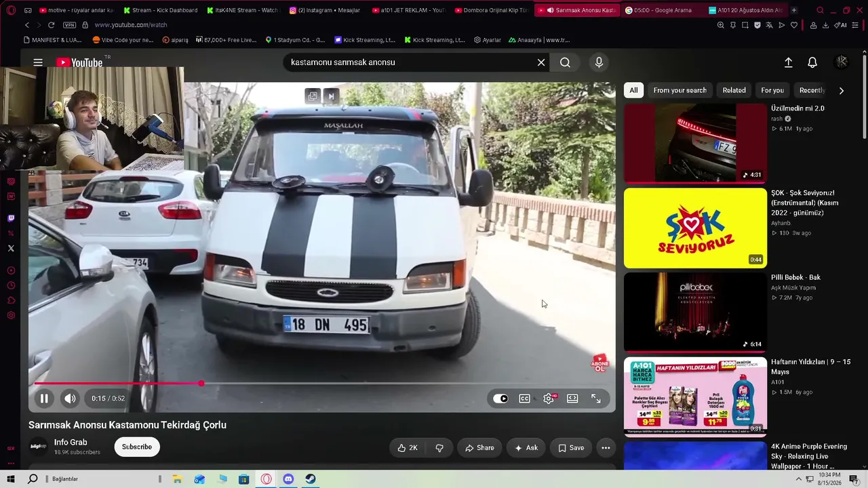Open video settings gear menu
868x488 pixels.
(549, 399)
